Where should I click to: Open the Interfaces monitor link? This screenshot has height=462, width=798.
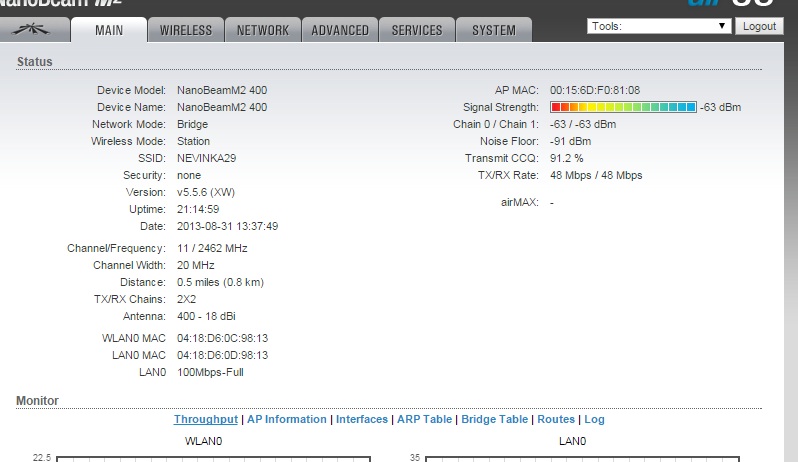tap(361, 419)
